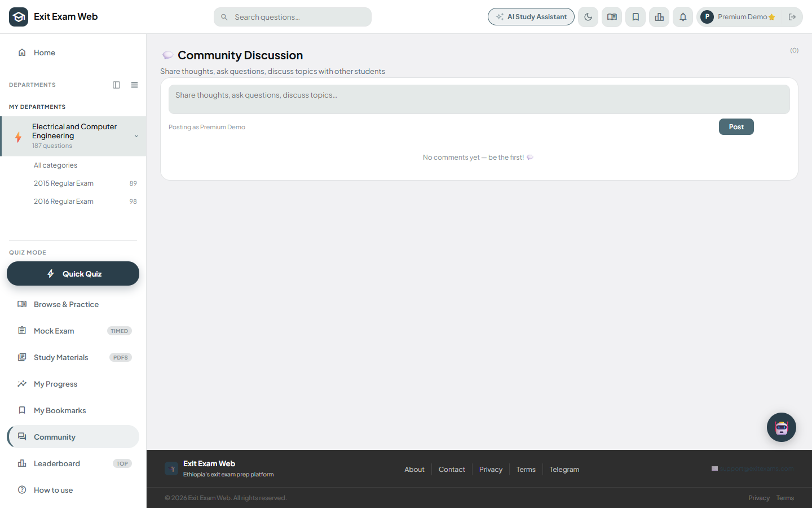Focus the Search questions field
The width and height of the screenshot is (812, 508).
pos(293,17)
